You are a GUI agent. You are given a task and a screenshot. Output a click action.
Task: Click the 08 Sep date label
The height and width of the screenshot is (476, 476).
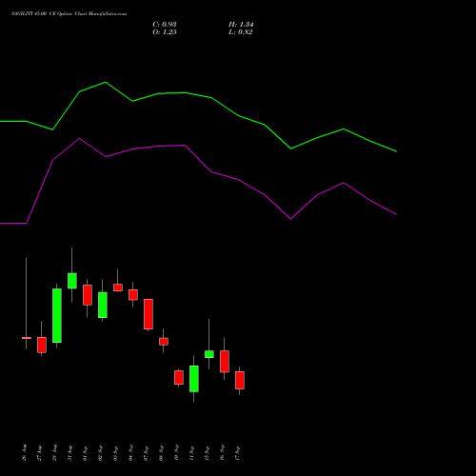click(x=162, y=452)
